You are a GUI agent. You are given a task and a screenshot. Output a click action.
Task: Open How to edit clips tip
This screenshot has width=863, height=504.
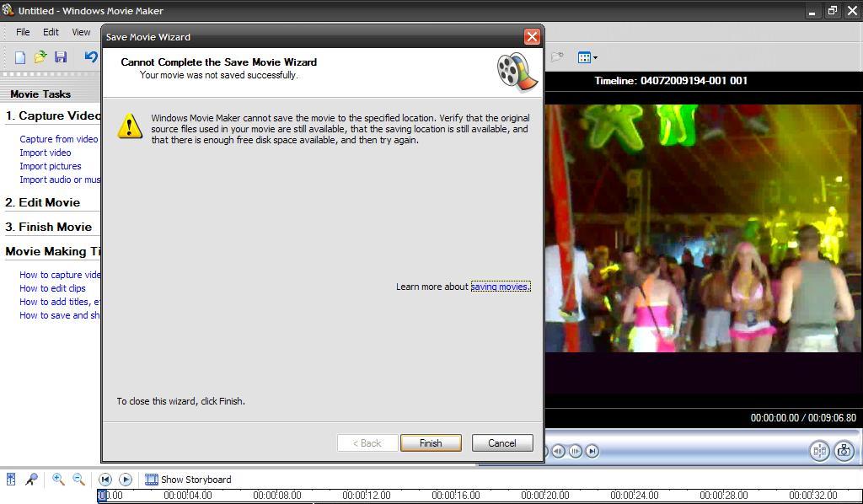pos(52,288)
